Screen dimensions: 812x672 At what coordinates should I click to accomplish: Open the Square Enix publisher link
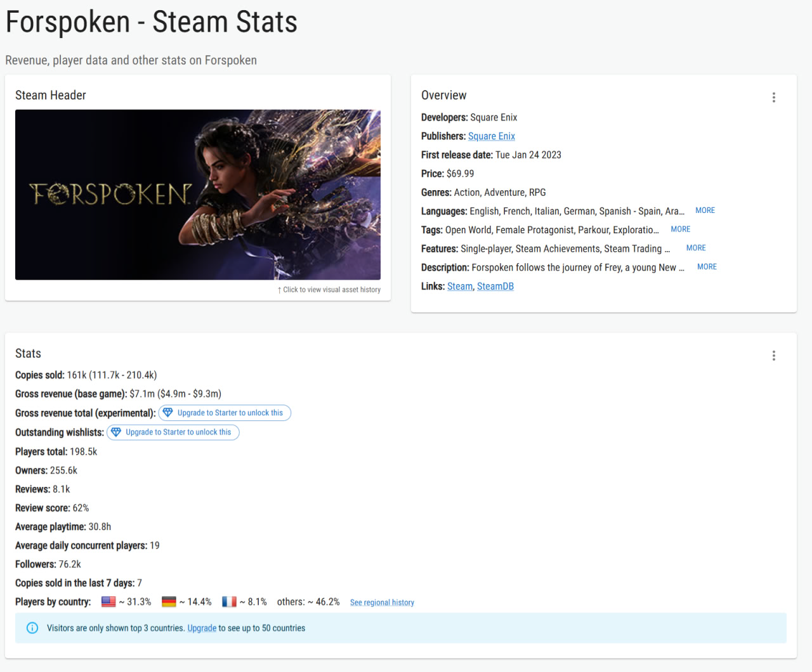point(492,136)
